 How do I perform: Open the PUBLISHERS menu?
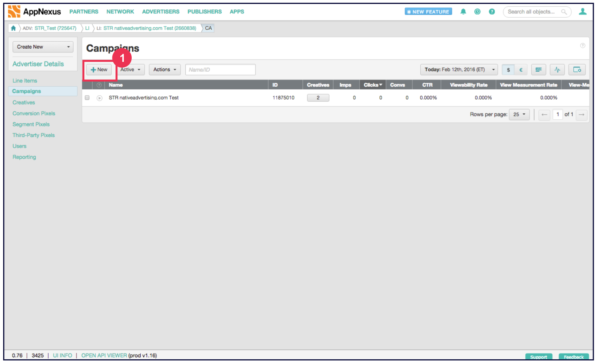205,12
